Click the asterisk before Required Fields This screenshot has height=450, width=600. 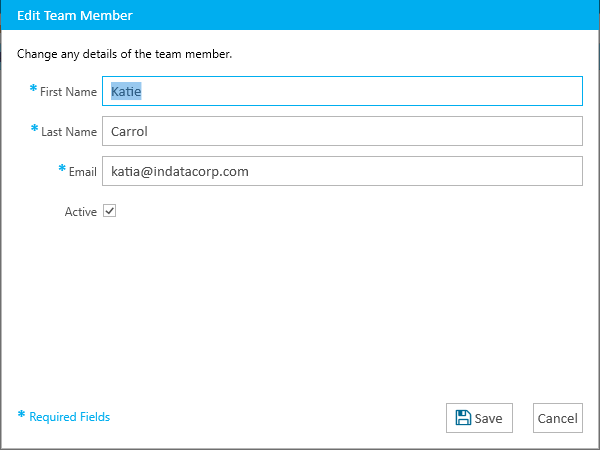(x=21, y=414)
